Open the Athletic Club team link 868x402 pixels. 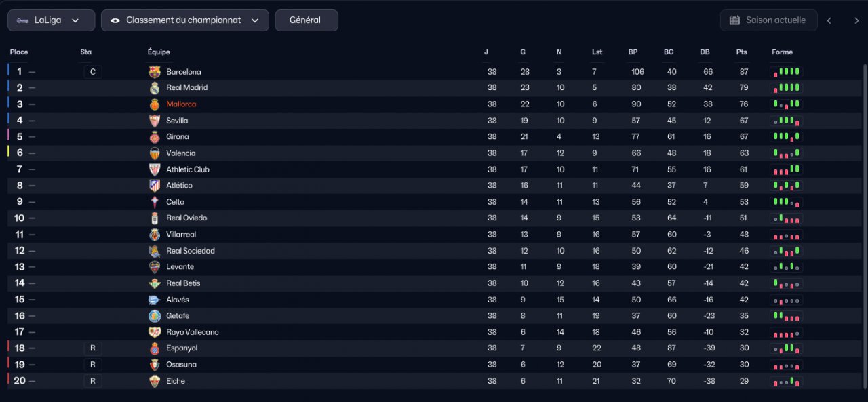(x=188, y=169)
